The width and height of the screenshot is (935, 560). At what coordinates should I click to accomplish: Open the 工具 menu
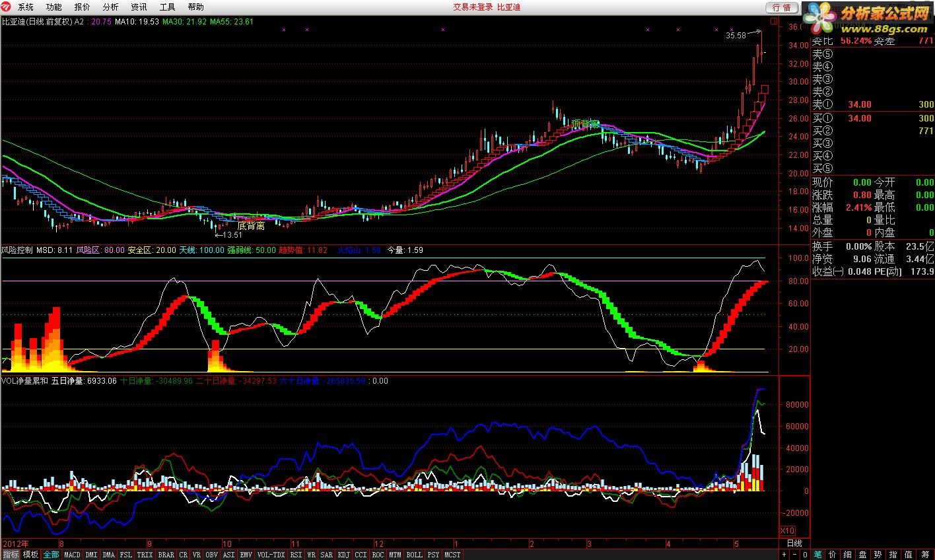[168, 7]
